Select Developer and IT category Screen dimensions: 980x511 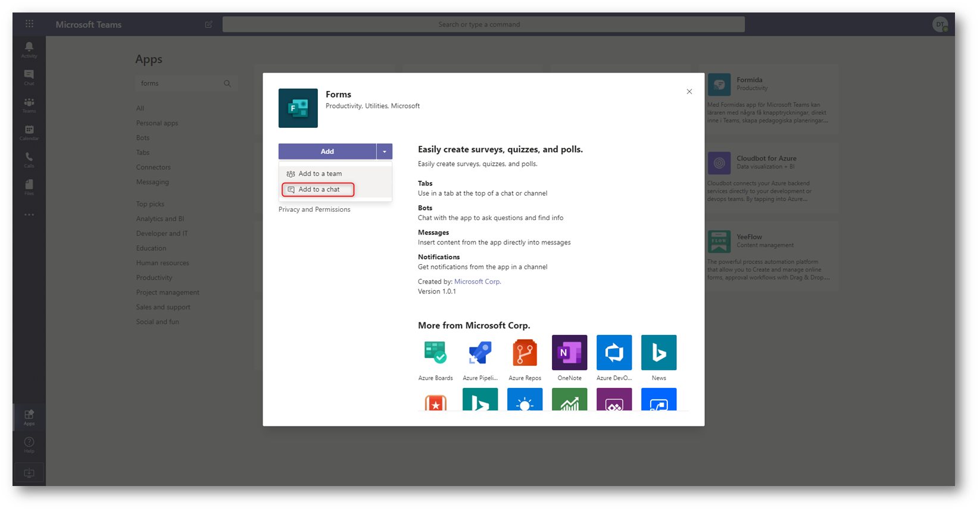pyautogui.click(x=162, y=234)
